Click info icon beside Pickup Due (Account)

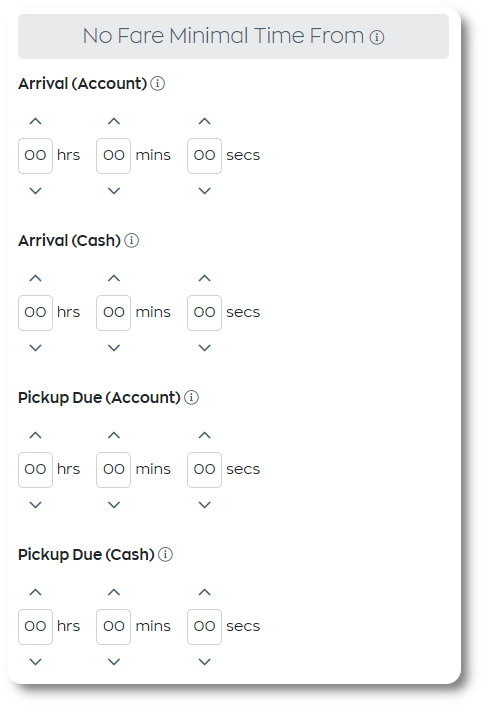tap(191, 398)
